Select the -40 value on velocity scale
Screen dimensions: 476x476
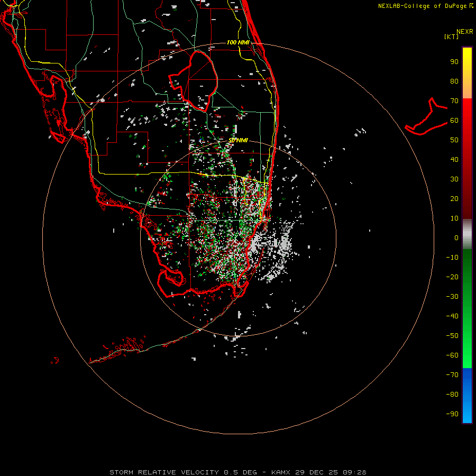tap(452, 316)
